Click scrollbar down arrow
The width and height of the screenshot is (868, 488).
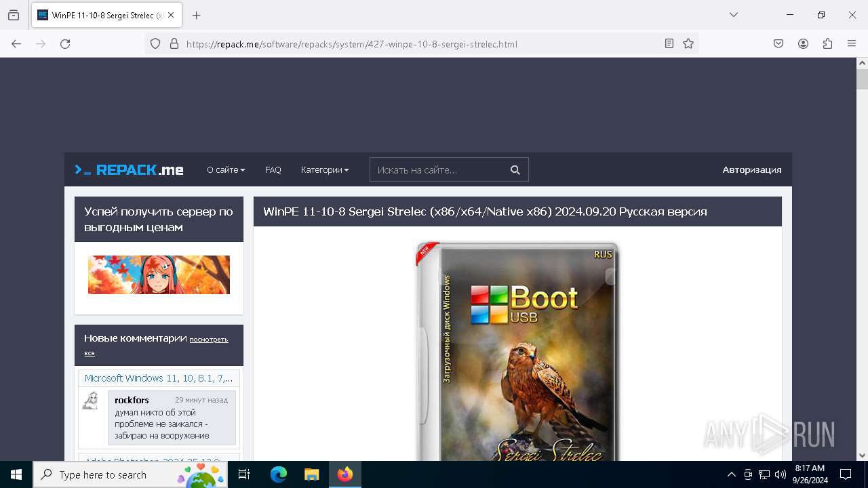[862, 455]
